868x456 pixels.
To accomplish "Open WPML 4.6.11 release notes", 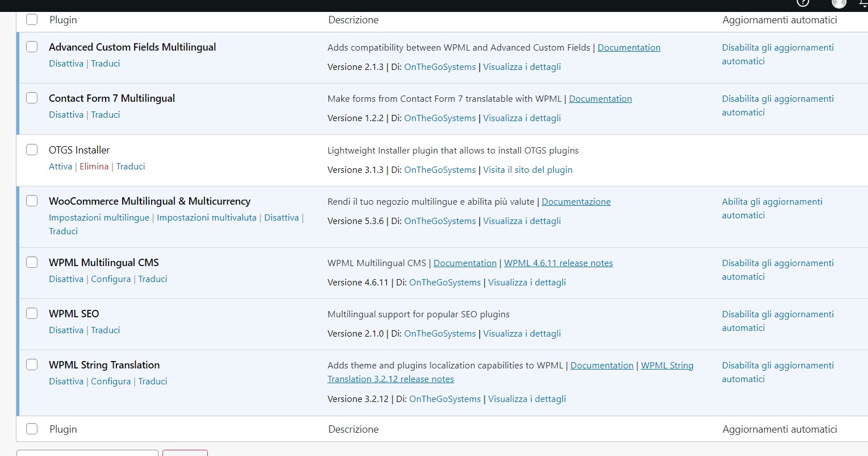I will click(558, 263).
